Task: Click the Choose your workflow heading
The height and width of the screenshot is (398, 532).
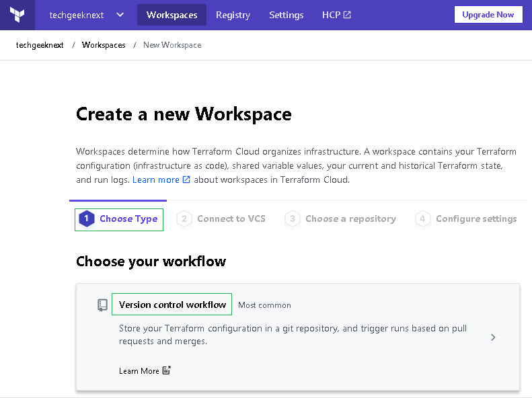Action: (151, 262)
